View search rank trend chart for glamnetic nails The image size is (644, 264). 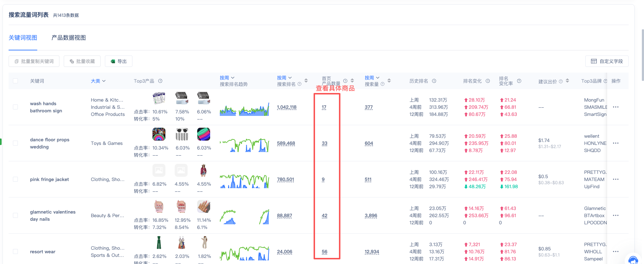244,217
